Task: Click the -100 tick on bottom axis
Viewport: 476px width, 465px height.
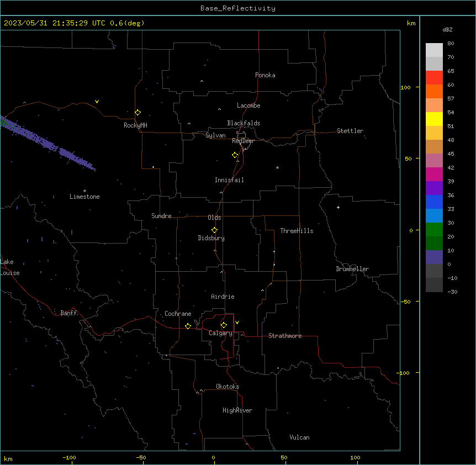Action: (x=70, y=457)
